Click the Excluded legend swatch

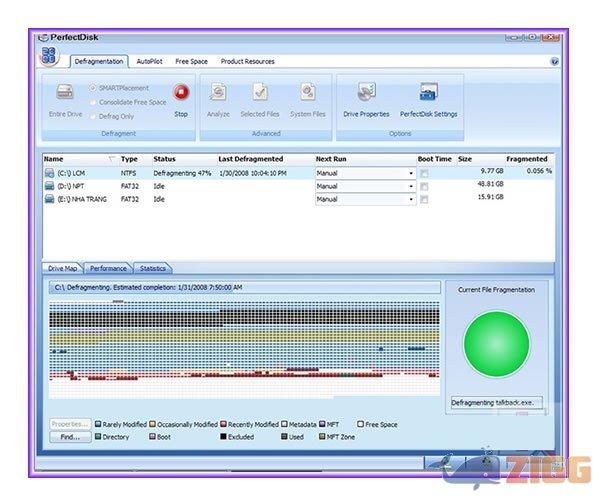223,436
